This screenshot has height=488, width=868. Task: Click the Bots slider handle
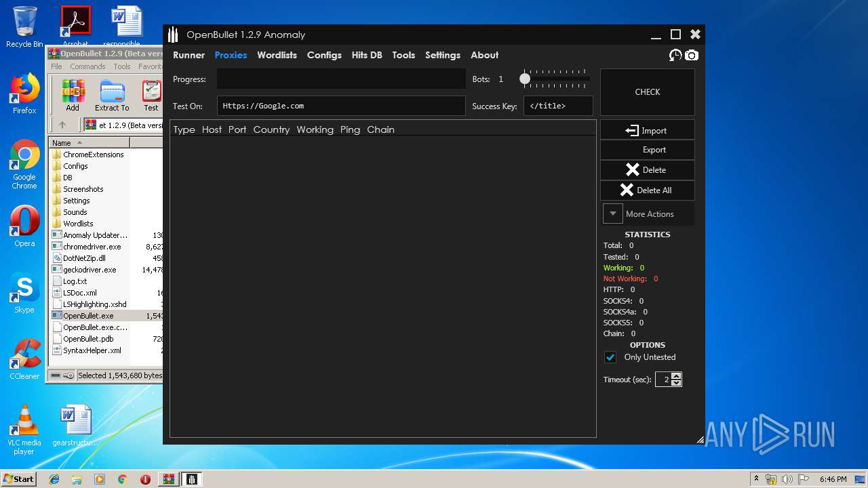tap(525, 79)
